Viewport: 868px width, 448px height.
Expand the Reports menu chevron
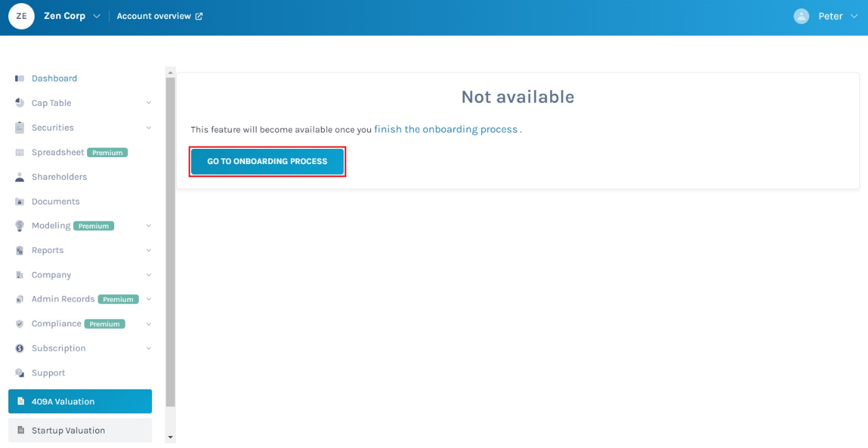[x=149, y=251]
